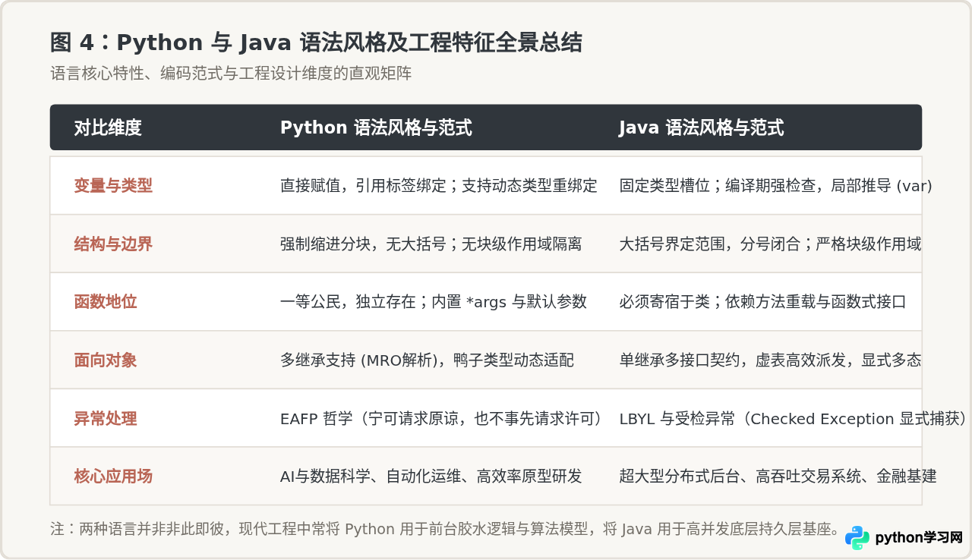This screenshot has height=560, width=972.
Task: Click cell AI与数据科学、自动化运维
Action: point(431,476)
